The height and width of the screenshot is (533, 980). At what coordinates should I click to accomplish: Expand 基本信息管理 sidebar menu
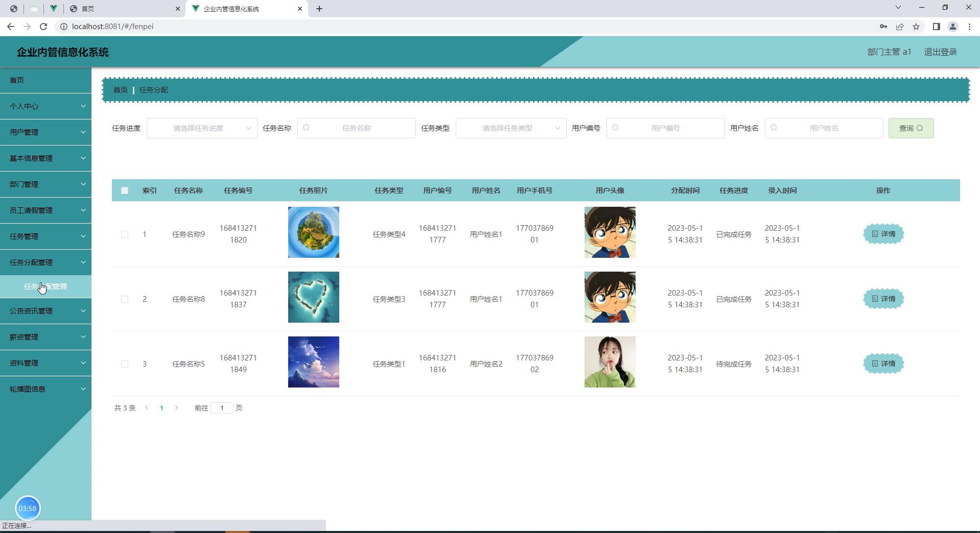click(45, 158)
